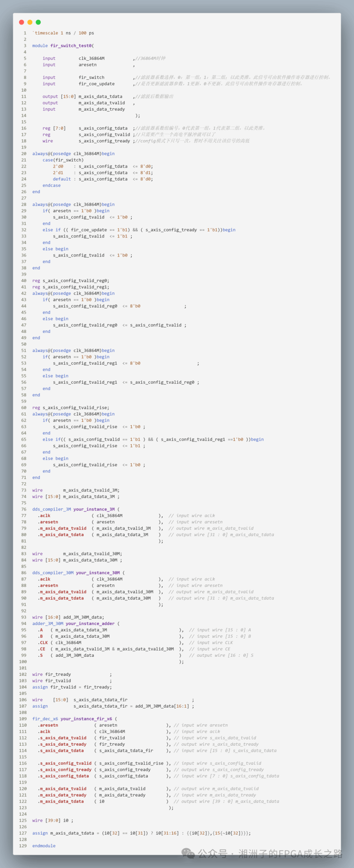Select the 'case(fir_switch)' statement
The image size is (354, 868).
tap(63, 160)
